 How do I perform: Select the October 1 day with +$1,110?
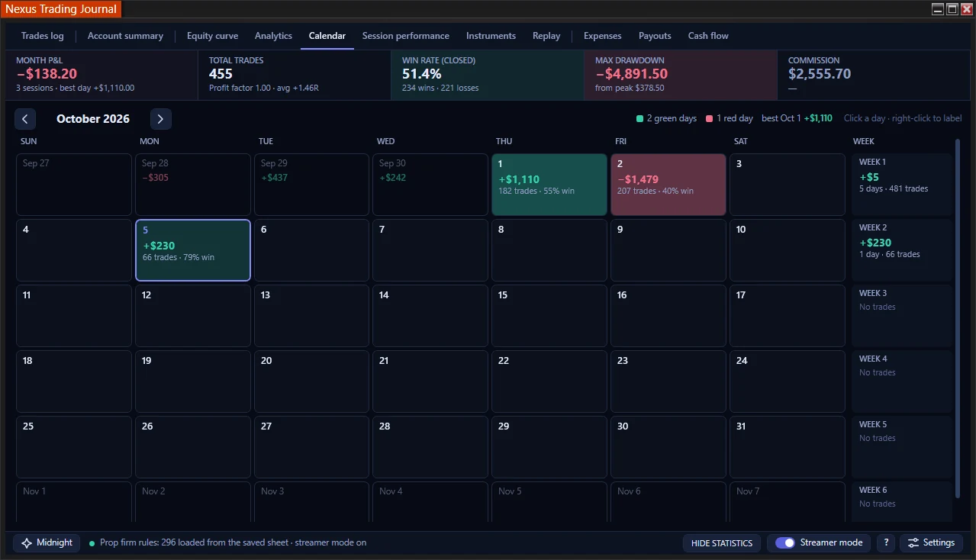point(549,185)
